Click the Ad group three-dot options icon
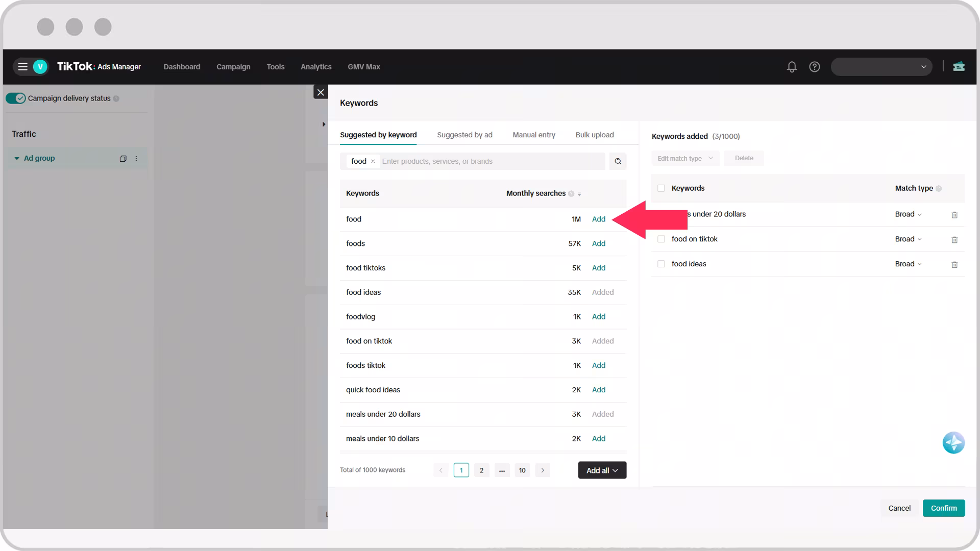This screenshot has height=551, width=980. pyautogui.click(x=136, y=159)
